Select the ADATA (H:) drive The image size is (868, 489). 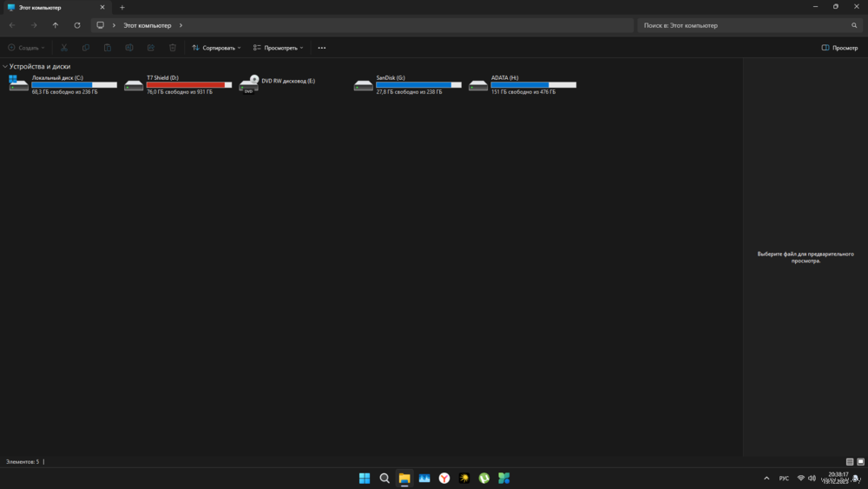click(522, 84)
